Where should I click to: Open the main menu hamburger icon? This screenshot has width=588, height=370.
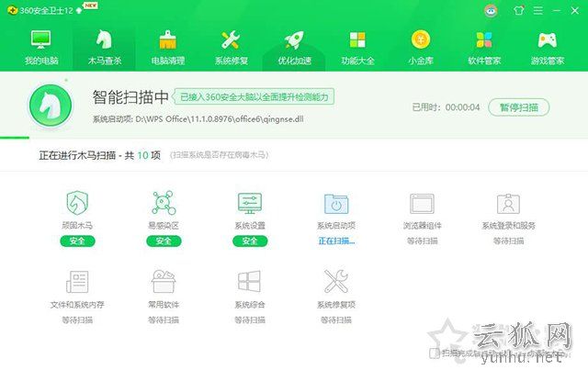[538, 10]
